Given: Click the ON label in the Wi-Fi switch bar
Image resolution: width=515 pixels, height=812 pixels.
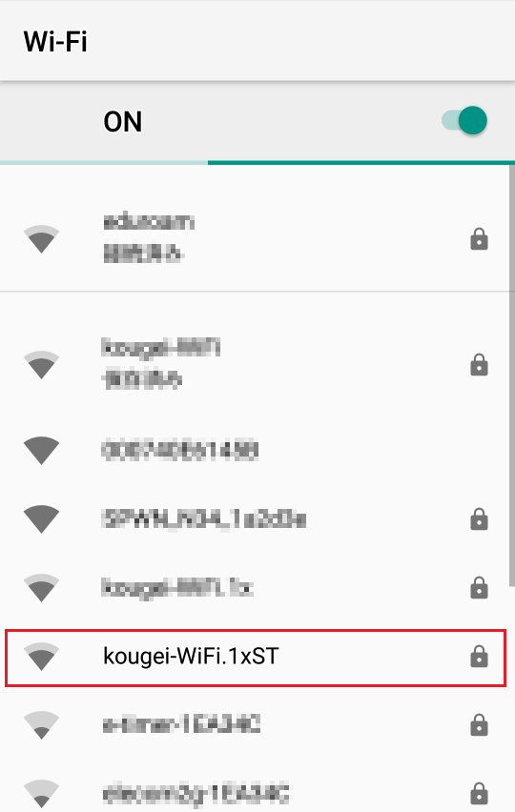Looking at the screenshot, I should 123,122.
